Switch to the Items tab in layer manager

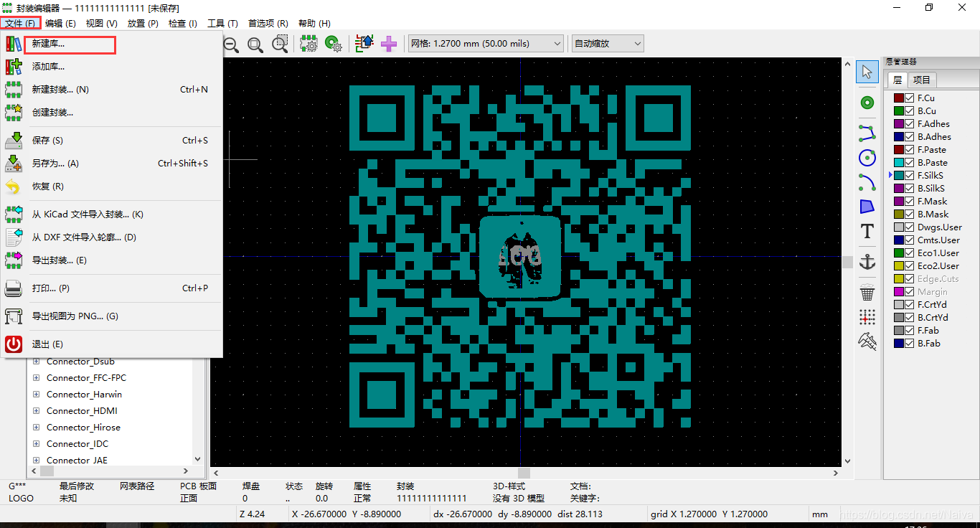click(x=922, y=80)
